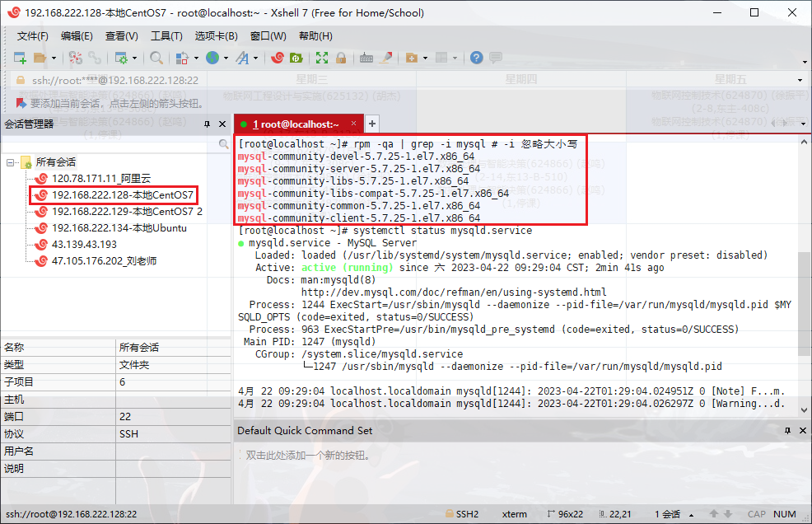
Task: Open dropdown arrow beside folder-plus icon
Action: (x=425, y=58)
